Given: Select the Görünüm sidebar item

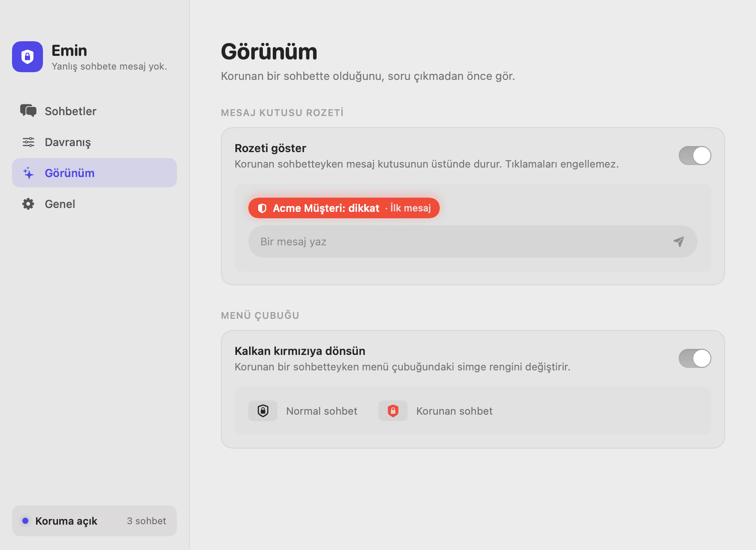Looking at the screenshot, I should tap(94, 173).
